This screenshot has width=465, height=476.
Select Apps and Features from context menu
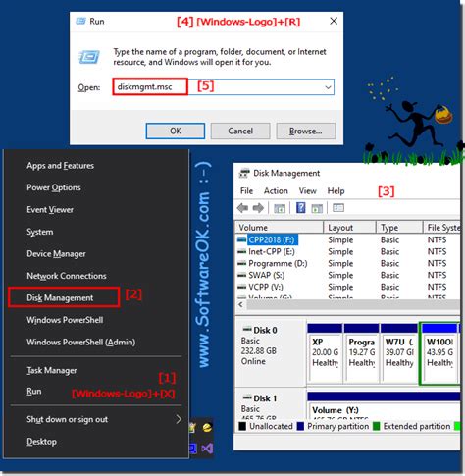click(60, 166)
